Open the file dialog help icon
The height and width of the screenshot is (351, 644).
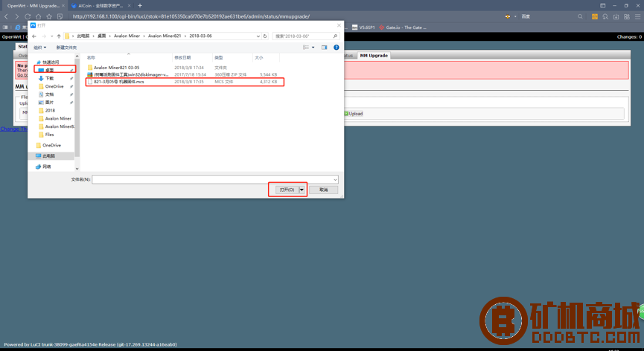coord(337,48)
